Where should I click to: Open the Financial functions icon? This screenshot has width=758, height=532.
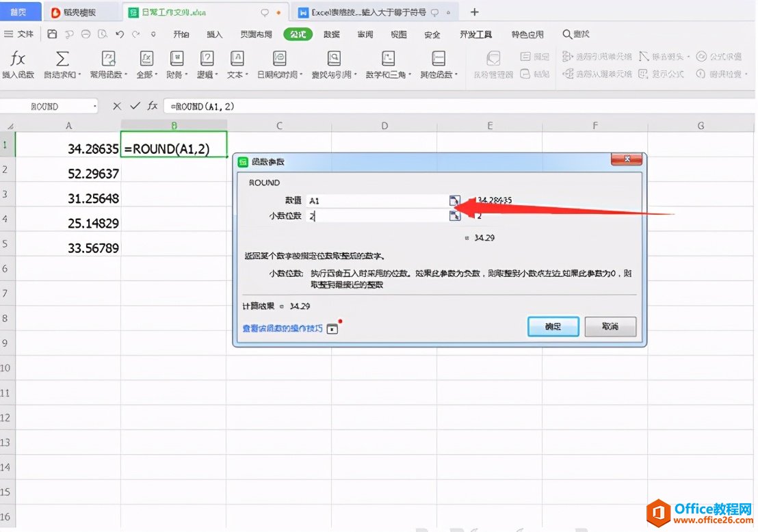coord(177,59)
